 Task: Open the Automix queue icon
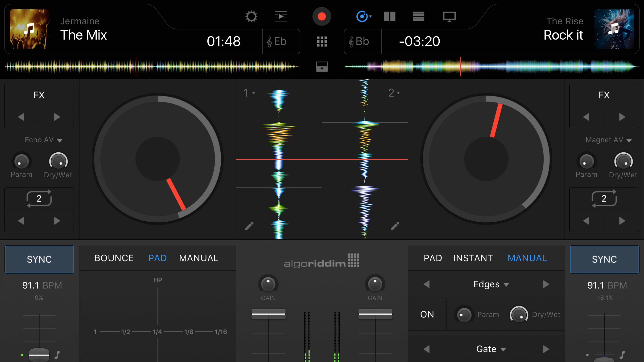click(281, 16)
